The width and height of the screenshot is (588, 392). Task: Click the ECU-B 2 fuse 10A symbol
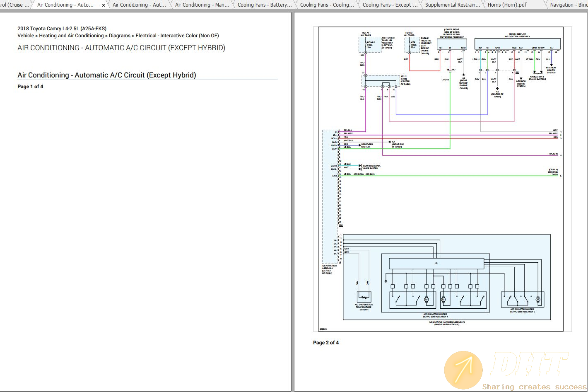point(370,45)
